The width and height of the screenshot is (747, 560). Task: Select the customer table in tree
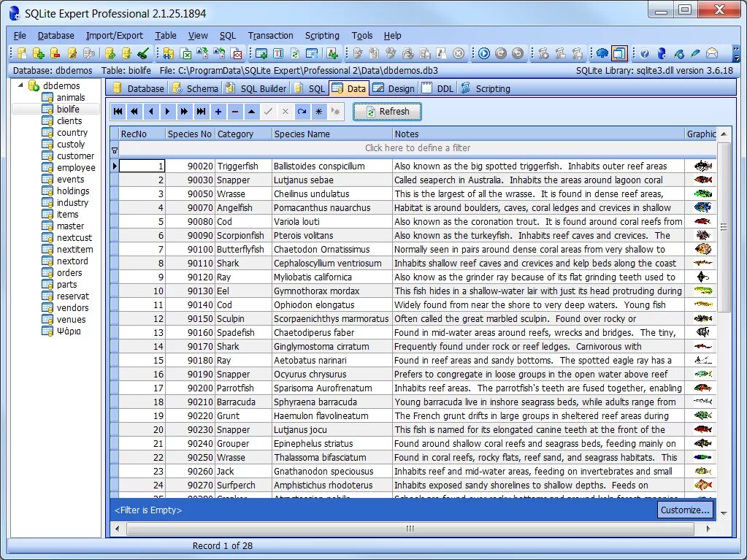click(75, 156)
